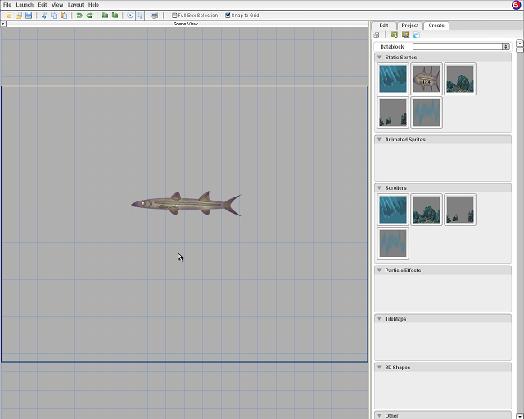Click the second green layer-order toolbar icon
The height and width of the screenshot is (419, 524).
[115, 16]
